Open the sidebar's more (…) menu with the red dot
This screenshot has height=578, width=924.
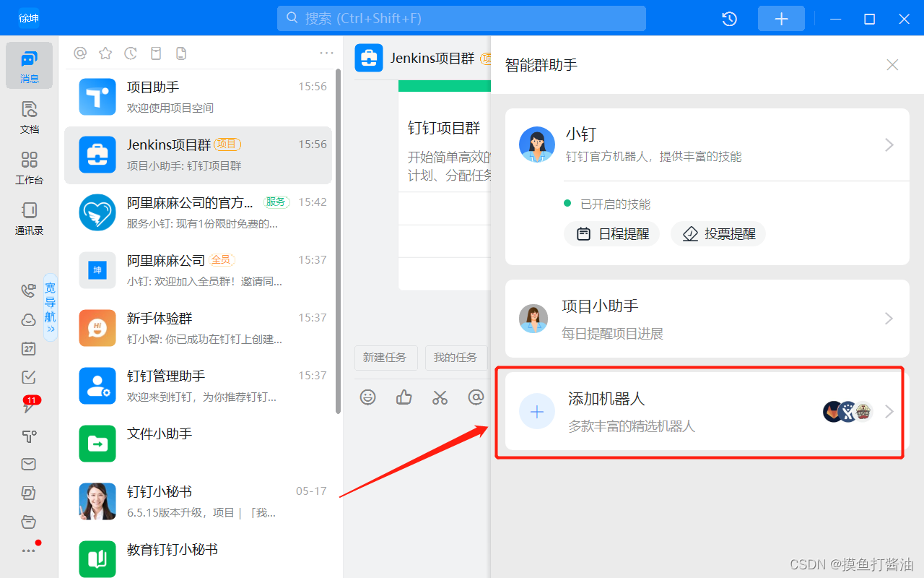[29, 550]
